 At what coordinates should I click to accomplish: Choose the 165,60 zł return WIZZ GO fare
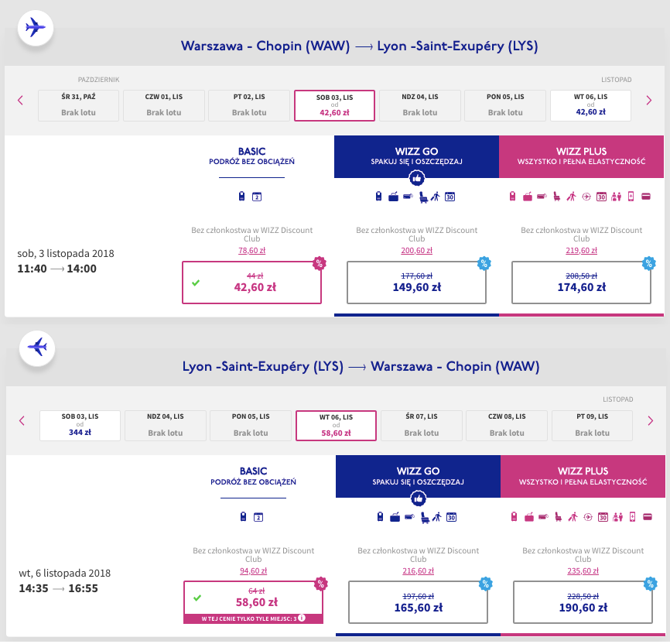(x=418, y=601)
